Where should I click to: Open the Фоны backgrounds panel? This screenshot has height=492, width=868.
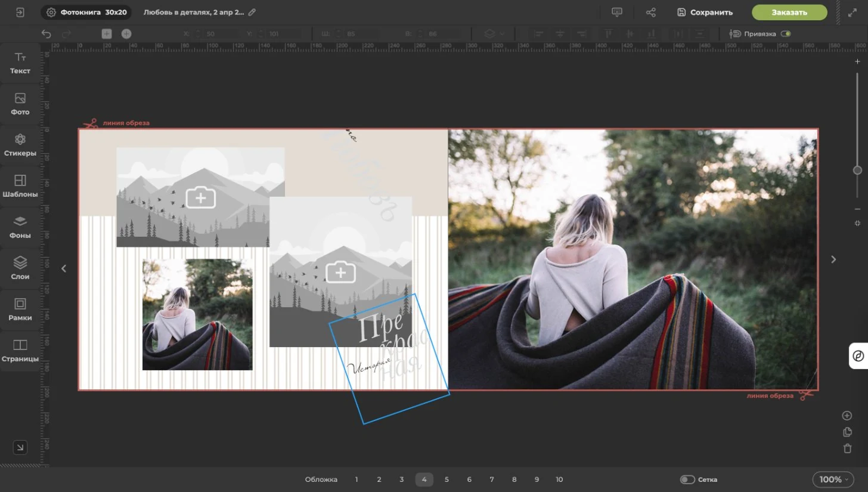(x=20, y=227)
